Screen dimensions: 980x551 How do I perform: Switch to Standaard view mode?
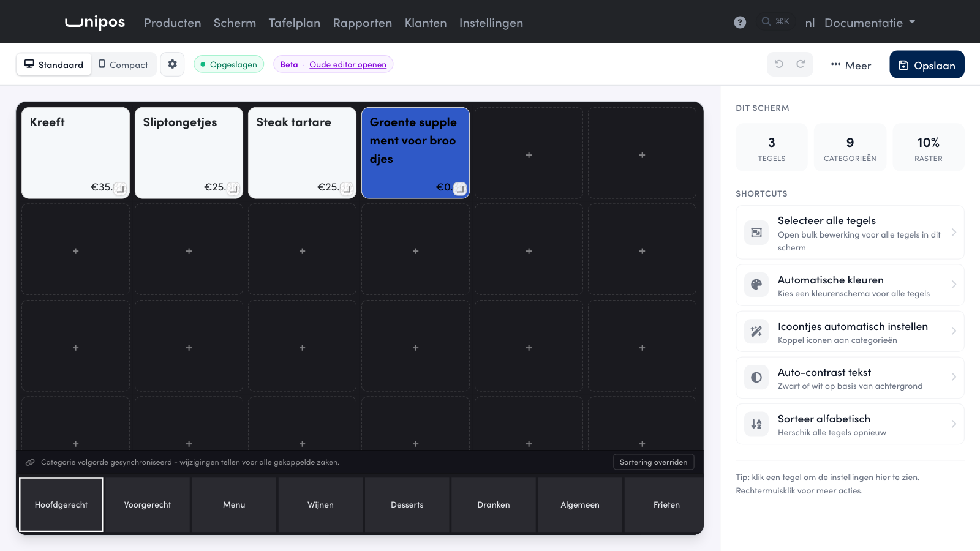[x=54, y=64]
